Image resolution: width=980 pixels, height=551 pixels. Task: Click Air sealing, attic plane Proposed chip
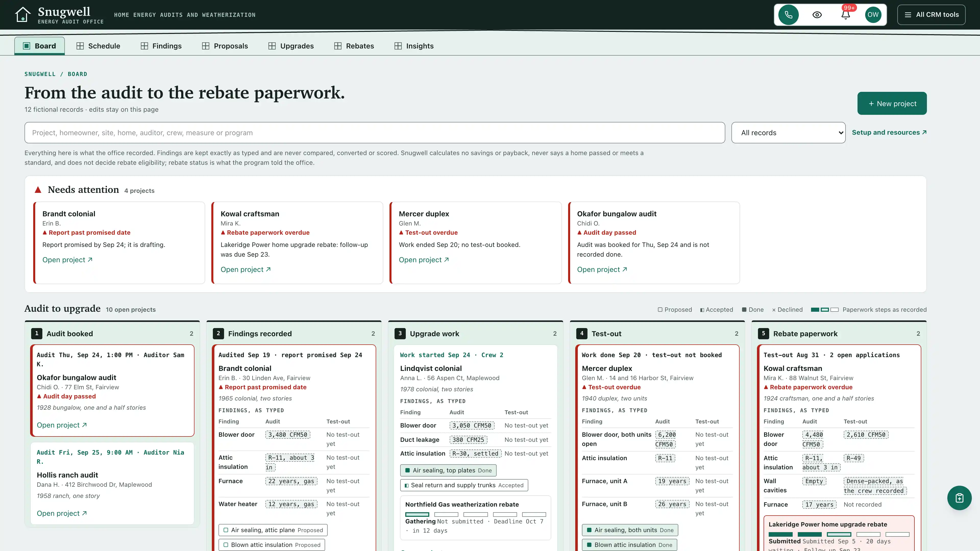(x=273, y=530)
